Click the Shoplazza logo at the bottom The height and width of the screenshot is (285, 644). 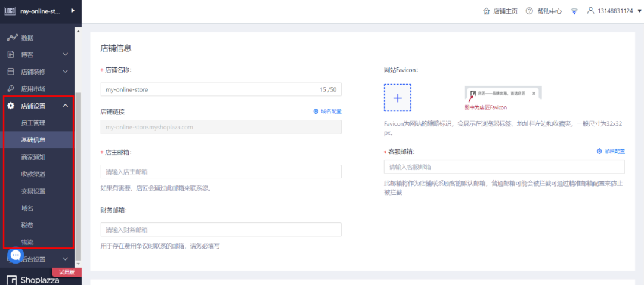click(33, 280)
